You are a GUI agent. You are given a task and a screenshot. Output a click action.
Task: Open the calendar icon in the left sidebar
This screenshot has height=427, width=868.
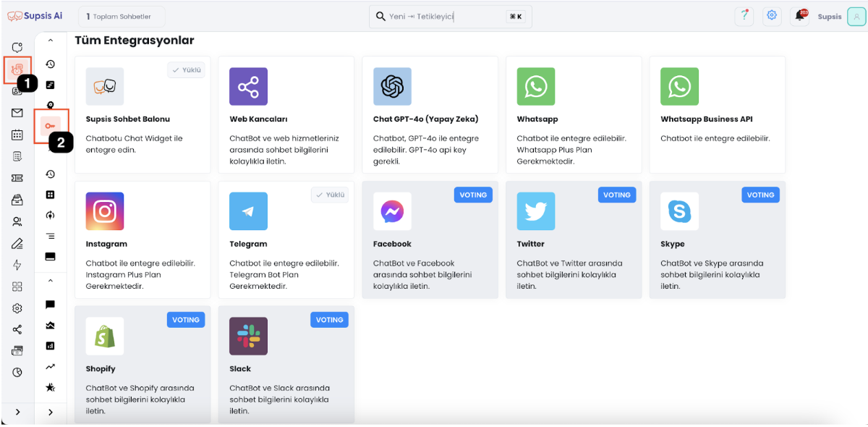17,135
